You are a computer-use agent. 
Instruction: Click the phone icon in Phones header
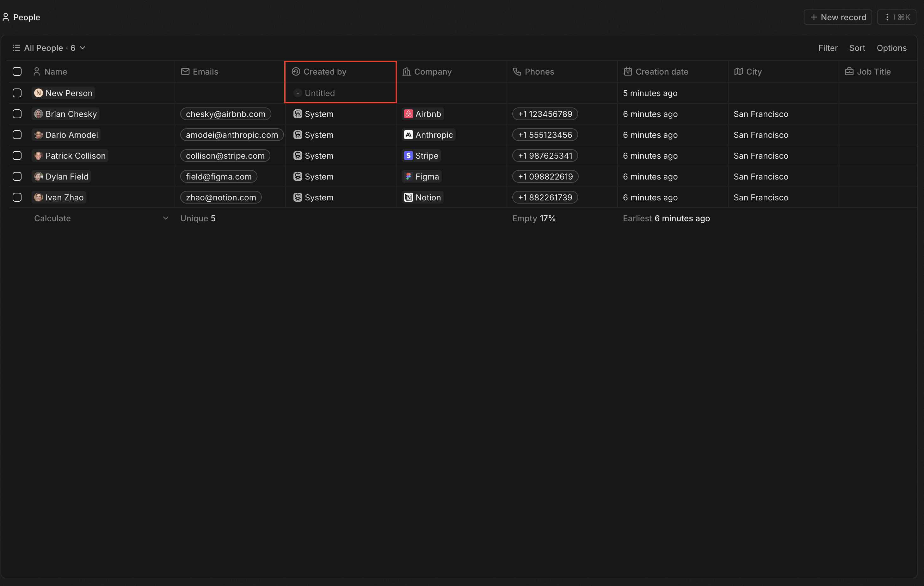click(517, 72)
